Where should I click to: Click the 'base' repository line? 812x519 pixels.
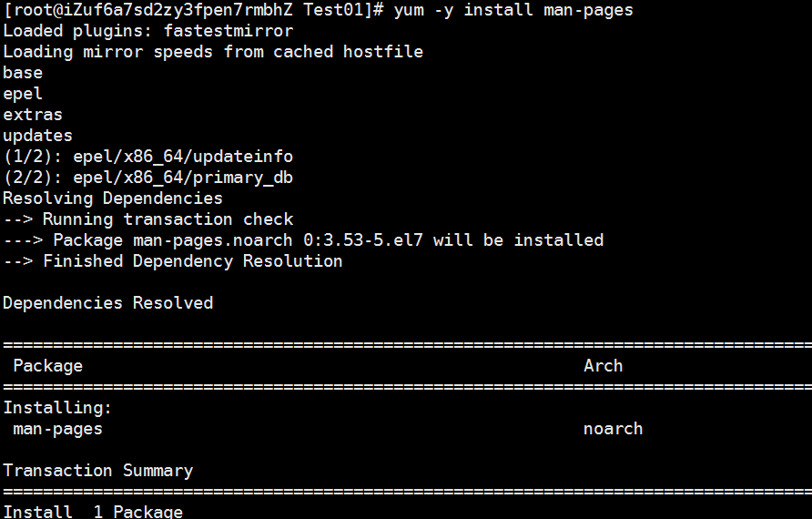coord(23,73)
